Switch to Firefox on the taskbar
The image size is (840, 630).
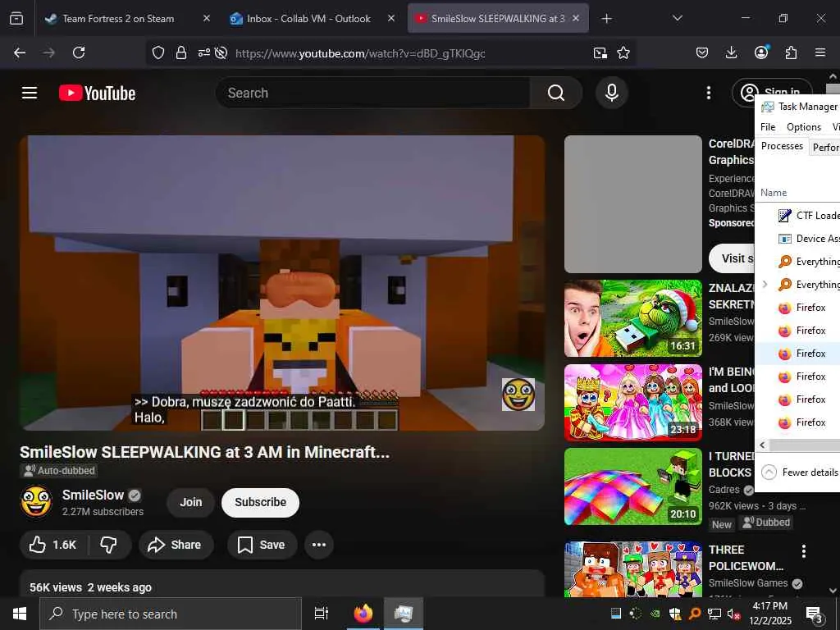click(363, 614)
